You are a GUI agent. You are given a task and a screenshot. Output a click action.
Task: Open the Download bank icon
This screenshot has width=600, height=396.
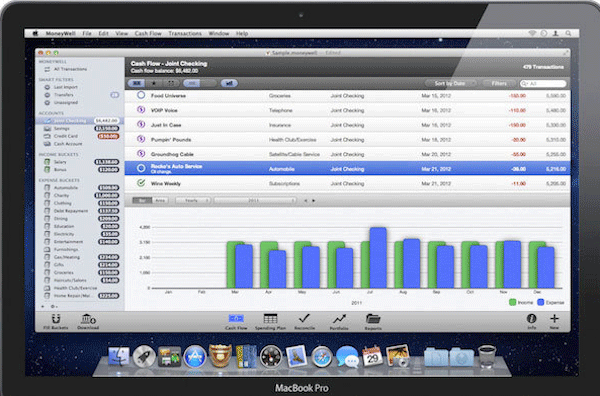(x=88, y=318)
